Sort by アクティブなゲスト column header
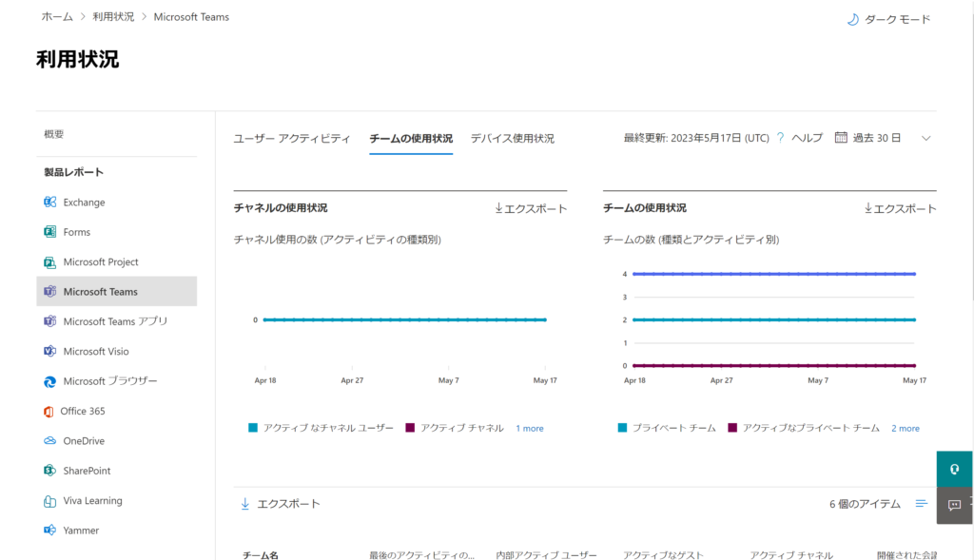 663,555
